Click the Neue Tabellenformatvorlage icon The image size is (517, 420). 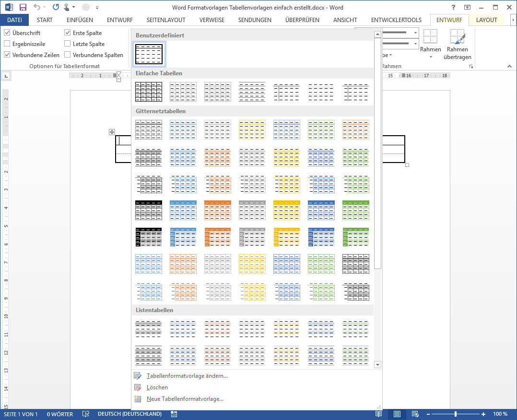138,399
